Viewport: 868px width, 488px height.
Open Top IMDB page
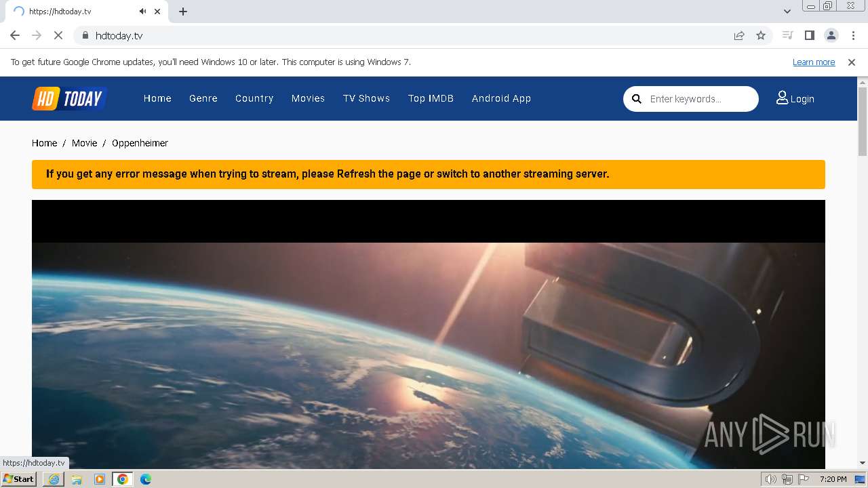[x=431, y=98]
